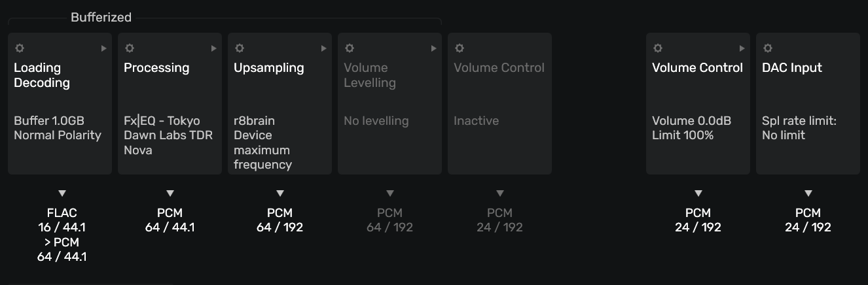Select the Fx|EQ TDR Nova processing text
The height and width of the screenshot is (285, 868).
[168, 135]
